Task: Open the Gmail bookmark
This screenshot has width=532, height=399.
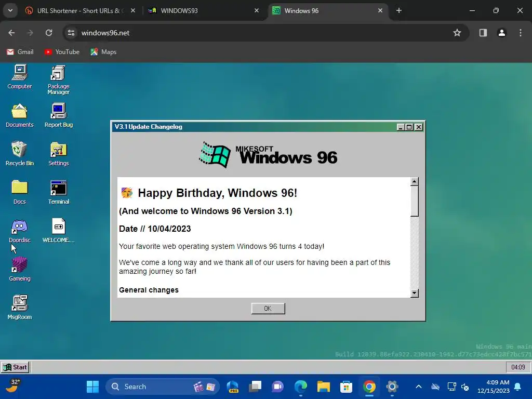Action: pos(20,52)
